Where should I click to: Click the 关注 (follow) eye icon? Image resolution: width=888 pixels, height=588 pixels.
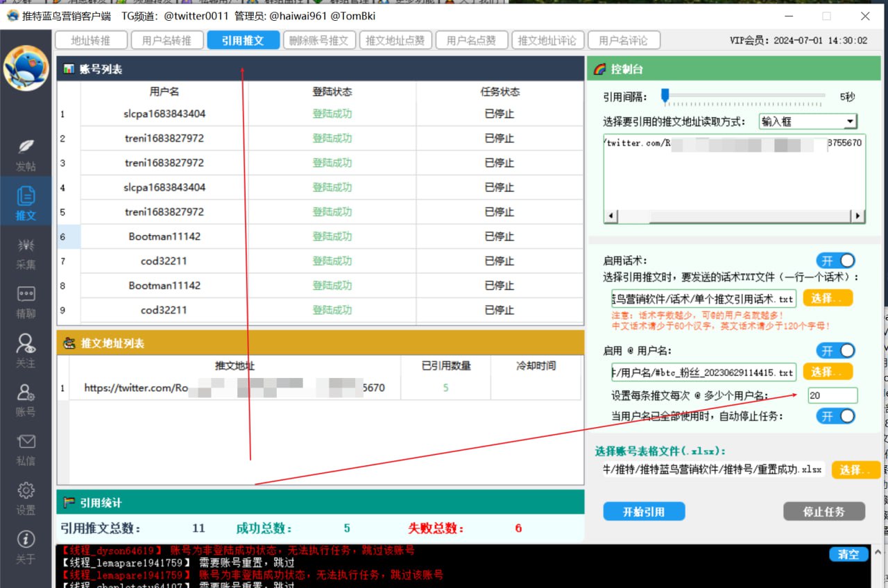[26, 345]
